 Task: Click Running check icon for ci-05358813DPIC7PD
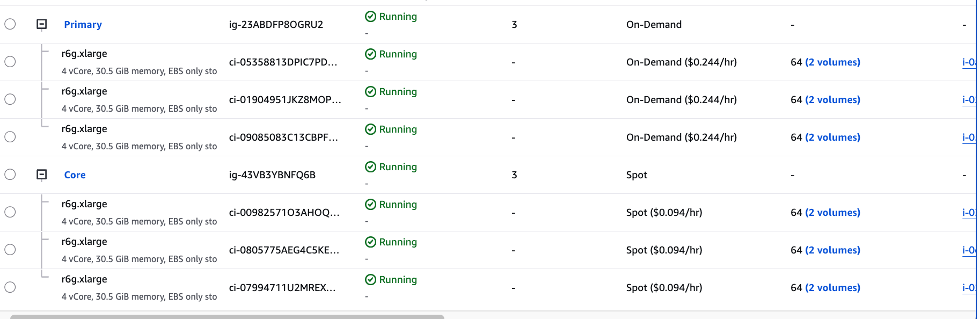(370, 54)
